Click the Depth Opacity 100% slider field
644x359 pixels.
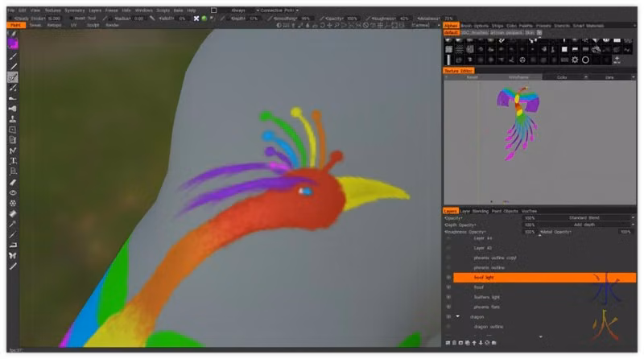point(530,225)
